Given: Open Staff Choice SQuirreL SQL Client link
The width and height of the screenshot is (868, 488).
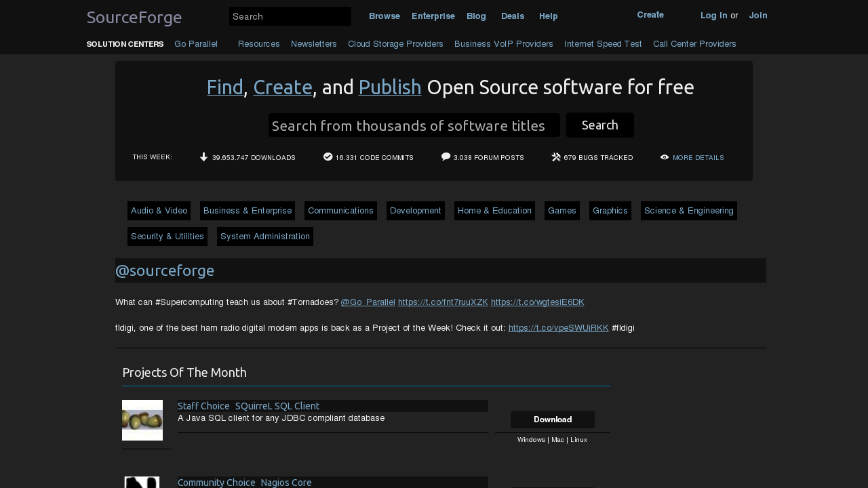Looking at the screenshot, I should click(x=249, y=406).
